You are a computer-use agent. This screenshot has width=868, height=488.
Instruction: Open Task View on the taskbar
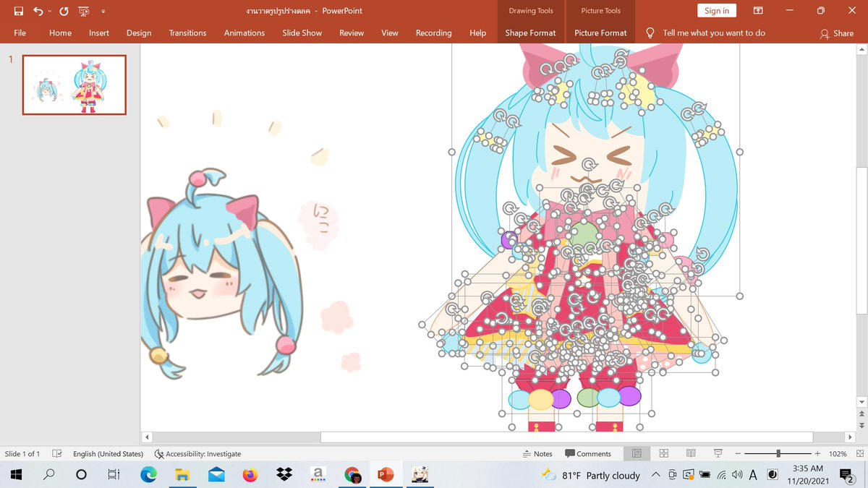pos(114,475)
